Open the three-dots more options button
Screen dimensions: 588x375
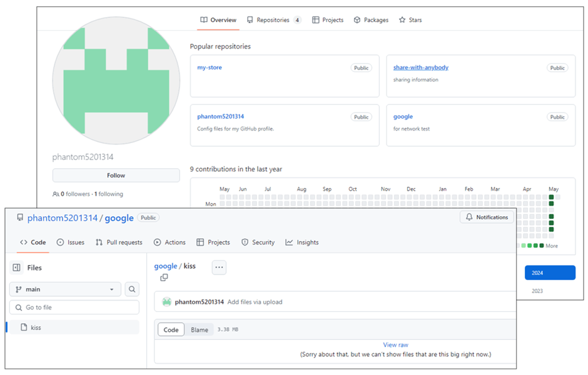click(219, 267)
